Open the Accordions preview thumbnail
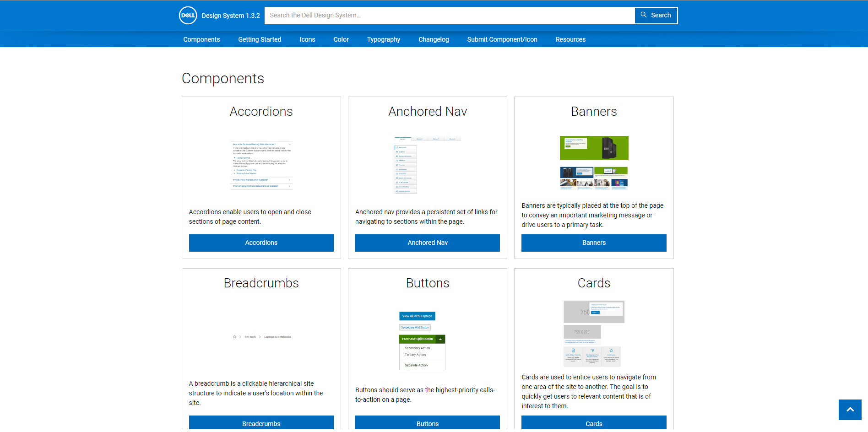This screenshot has height=432, width=868. pos(261,165)
